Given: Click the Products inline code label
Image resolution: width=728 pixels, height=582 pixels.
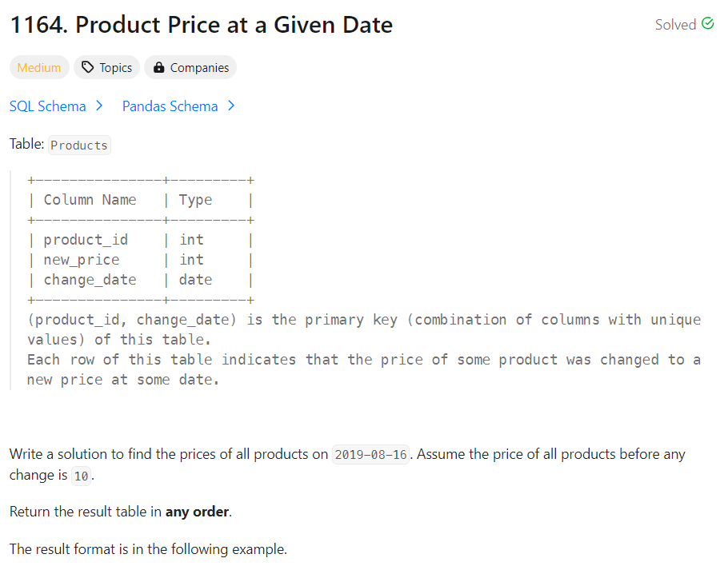Looking at the screenshot, I should click(79, 145).
